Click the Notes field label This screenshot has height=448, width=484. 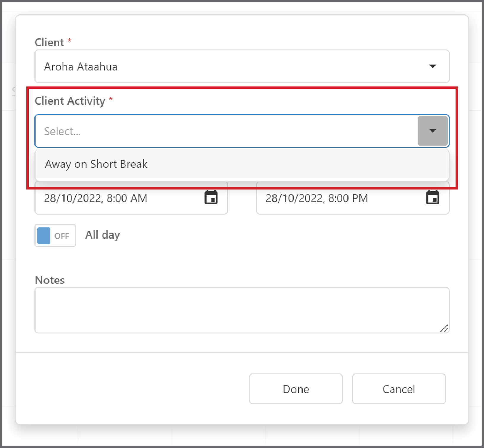click(49, 280)
